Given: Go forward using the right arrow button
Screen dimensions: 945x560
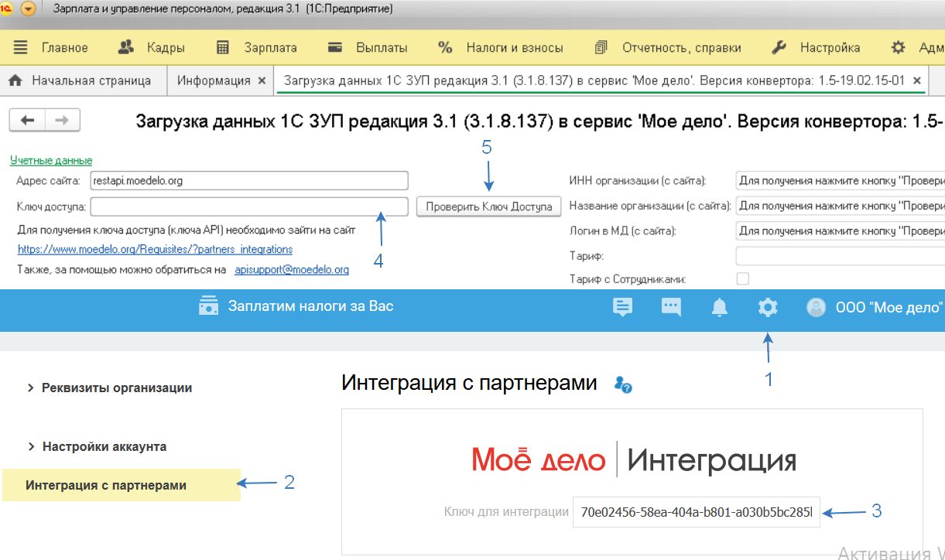Looking at the screenshot, I should pos(63,120).
